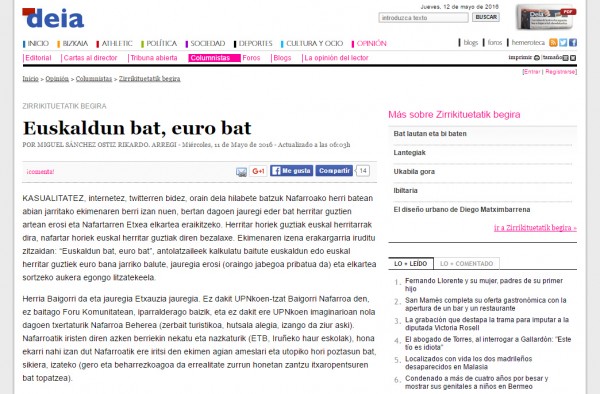Open the madrileños desaparecidos en Malasia item
This screenshot has width=600, height=394.
(468, 363)
